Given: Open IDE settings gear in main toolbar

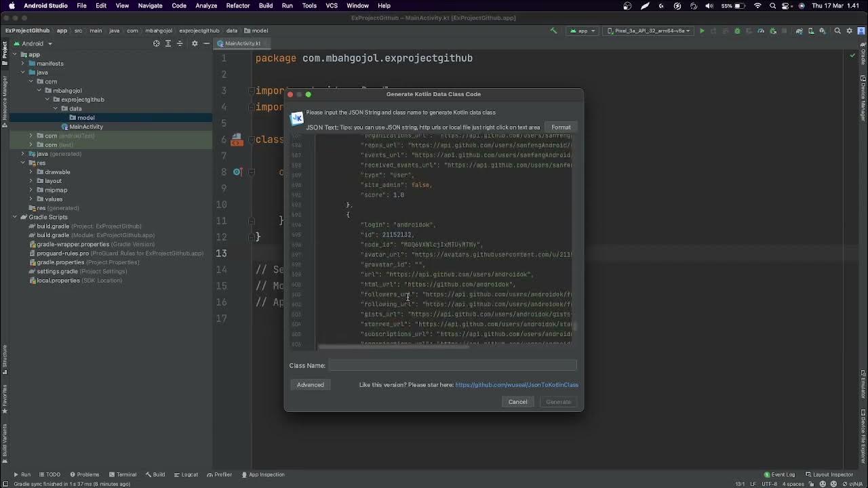Looking at the screenshot, I should tap(850, 30).
